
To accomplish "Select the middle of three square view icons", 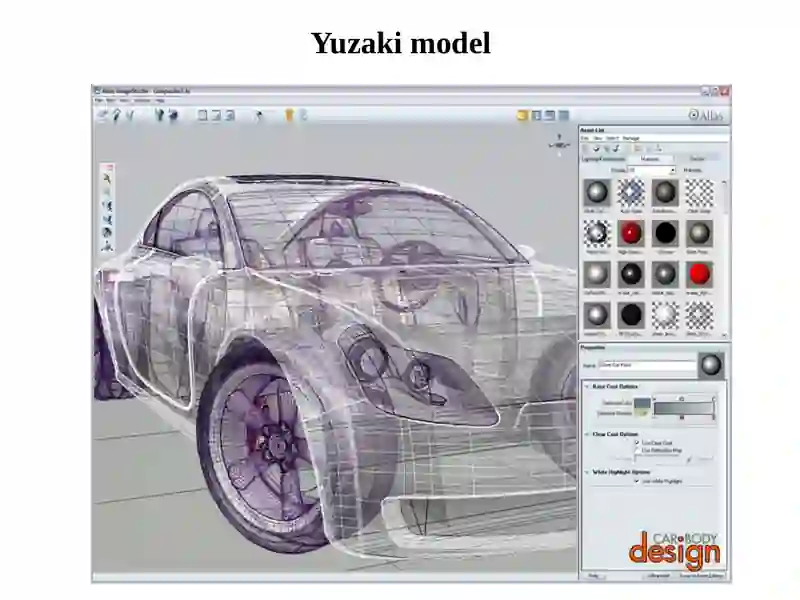I will [x=216, y=115].
